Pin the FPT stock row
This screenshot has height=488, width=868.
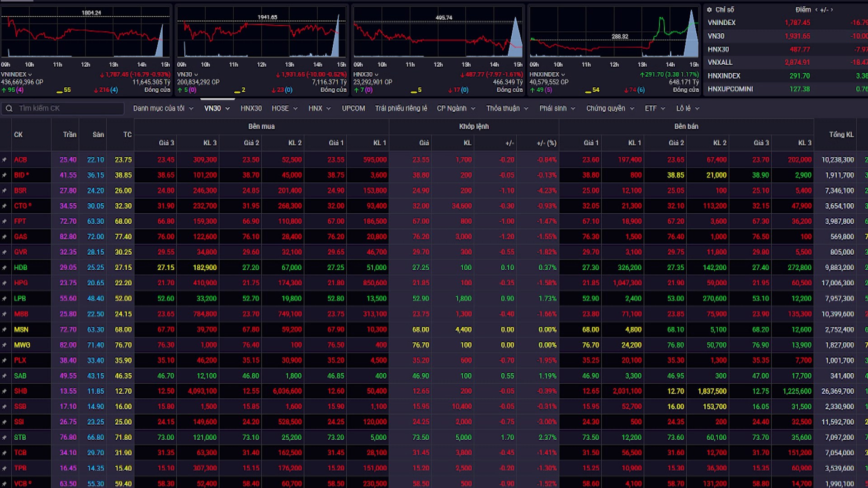pos(5,221)
